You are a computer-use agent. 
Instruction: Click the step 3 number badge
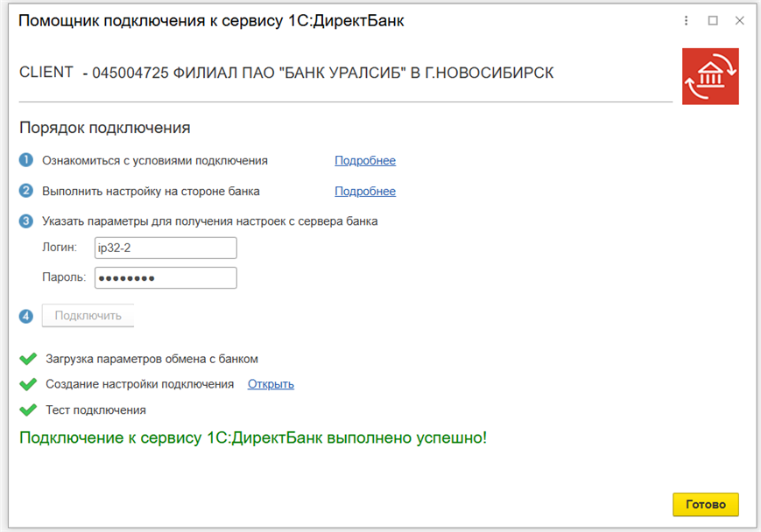click(x=26, y=221)
